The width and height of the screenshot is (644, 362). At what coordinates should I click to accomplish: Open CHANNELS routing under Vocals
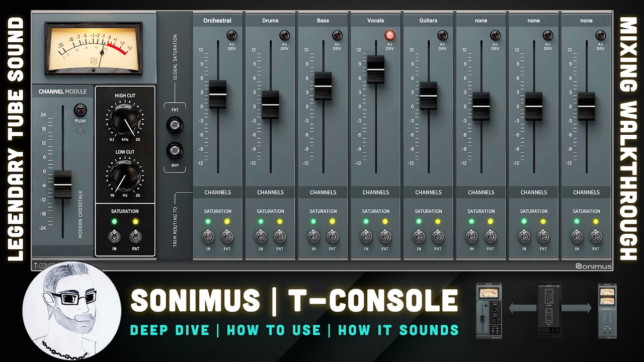pyautogui.click(x=376, y=192)
